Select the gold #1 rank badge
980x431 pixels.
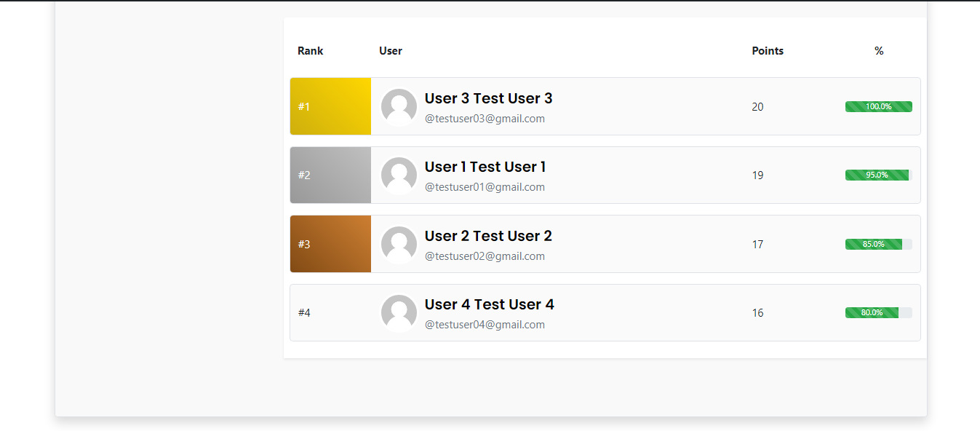[x=330, y=106]
